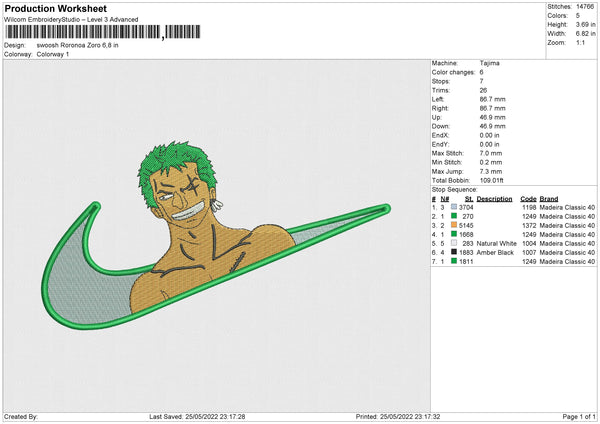Select the width value "6.82 in"

[x=585, y=34]
